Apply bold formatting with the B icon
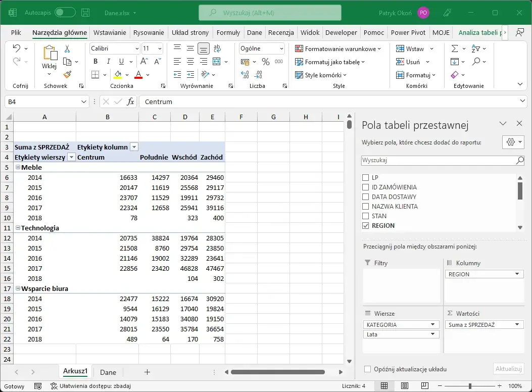The image size is (532, 392). click(95, 61)
